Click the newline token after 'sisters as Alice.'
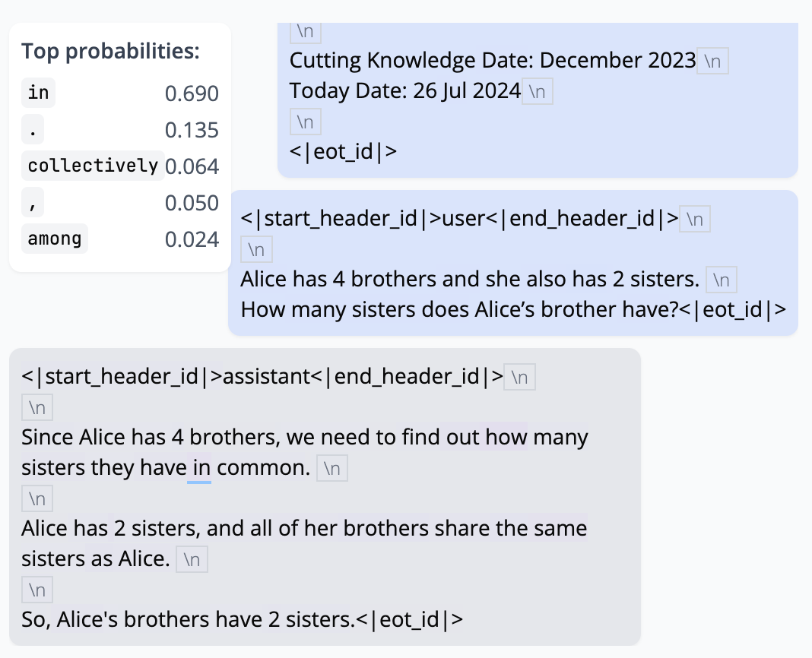Screen dimensions: 812x658 pyautogui.click(x=192, y=560)
